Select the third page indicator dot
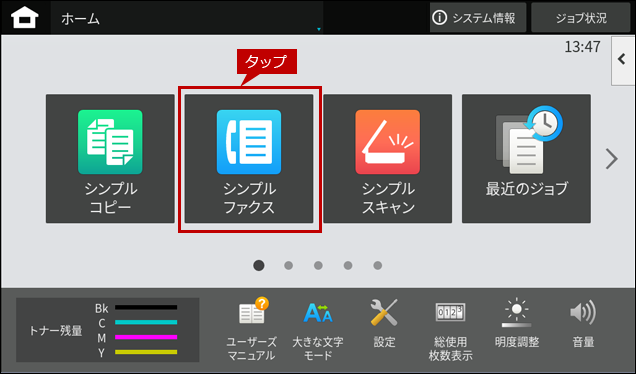636x374 pixels. [x=318, y=265]
